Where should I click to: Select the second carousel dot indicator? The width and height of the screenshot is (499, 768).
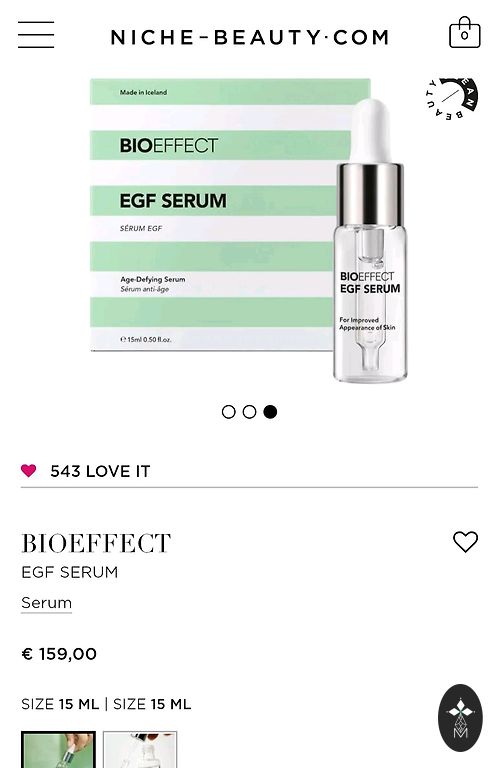pyautogui.click(x=249, y=412)
